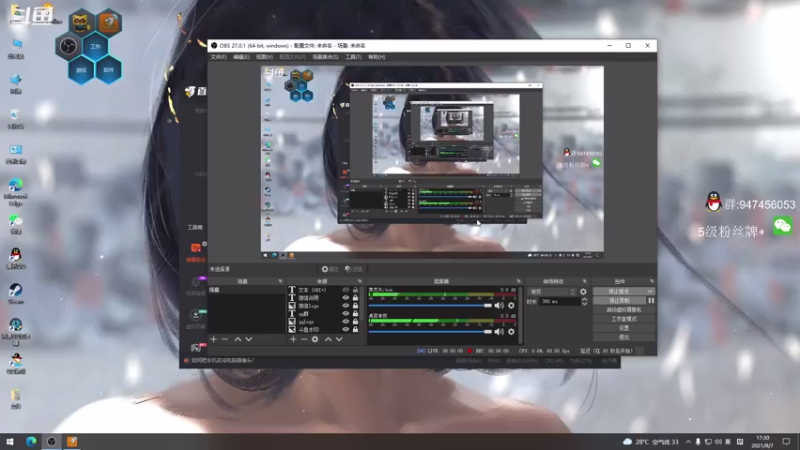Screen dimensions: 800x450
Task: Click the 退出 button in controls
Action: pos(624,337)
